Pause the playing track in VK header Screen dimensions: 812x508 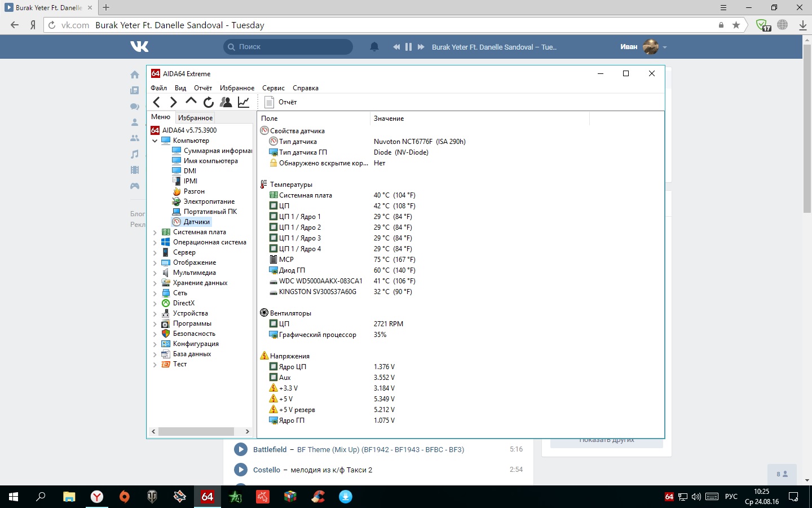tap(408, 47)
